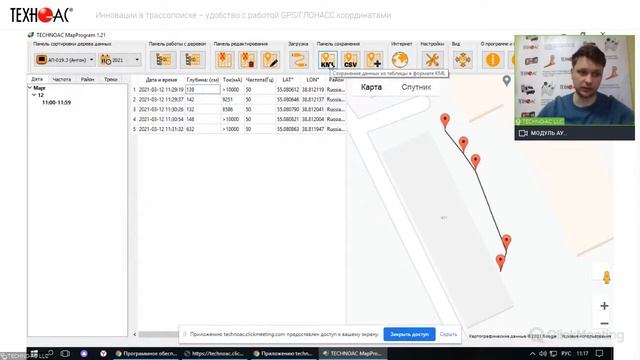Viewport: 640px width, 360px height.
Task: Save table data as CSV
Action: (351, 60)
